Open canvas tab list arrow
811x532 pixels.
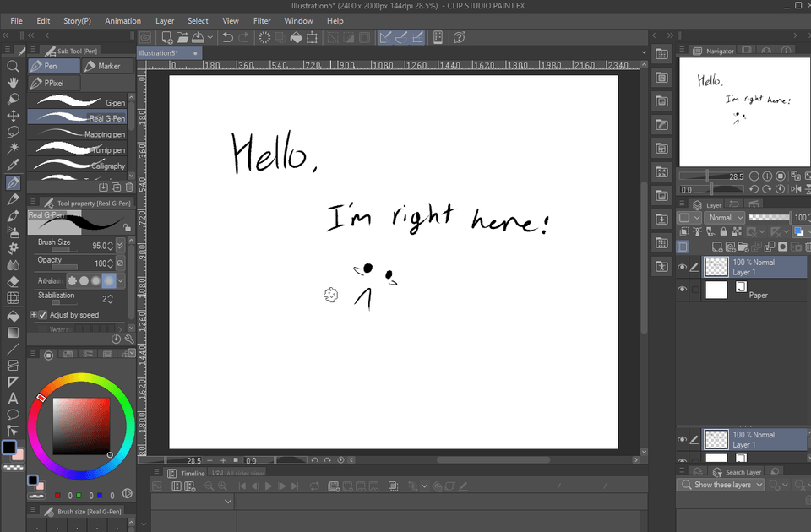pyautogui.click(x=644, y=52)
